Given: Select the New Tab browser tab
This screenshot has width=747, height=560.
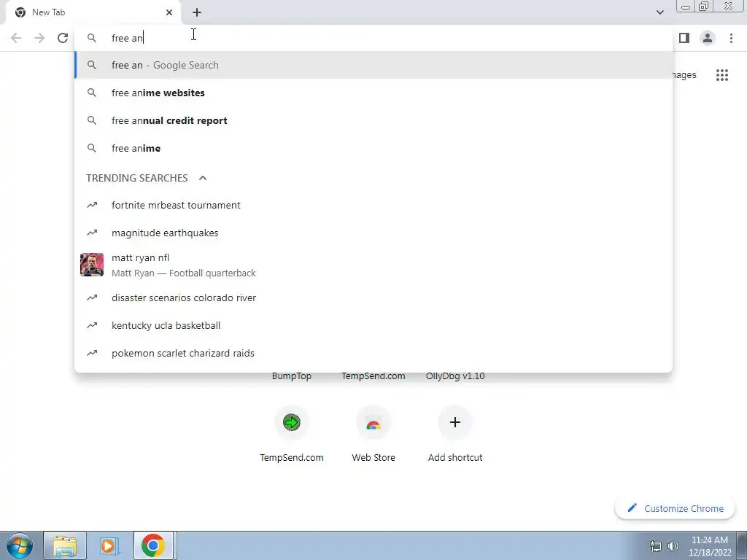Looking at the screenshot, I should (x=93, y=12).
